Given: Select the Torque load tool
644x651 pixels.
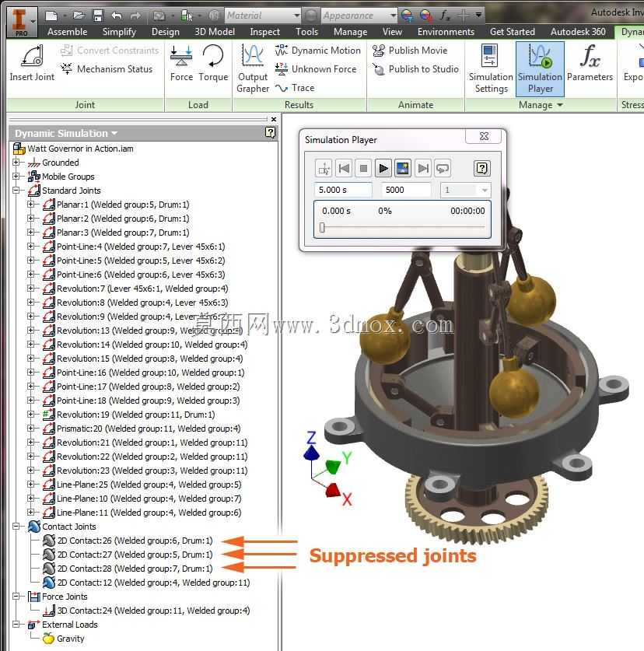Looking at the screenshot, I should (x=213, y=63).
